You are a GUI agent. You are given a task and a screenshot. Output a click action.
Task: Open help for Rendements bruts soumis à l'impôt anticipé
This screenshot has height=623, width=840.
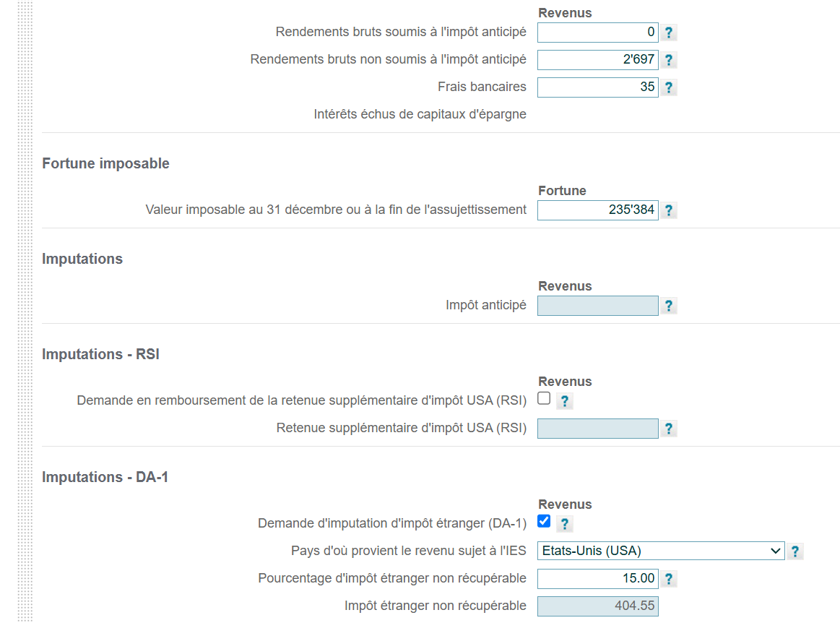point(669,33)
